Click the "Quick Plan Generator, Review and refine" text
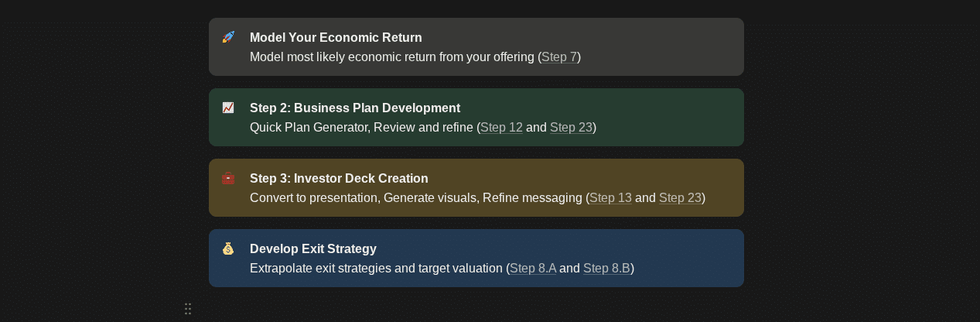980x322 pixels. [361, 127]
